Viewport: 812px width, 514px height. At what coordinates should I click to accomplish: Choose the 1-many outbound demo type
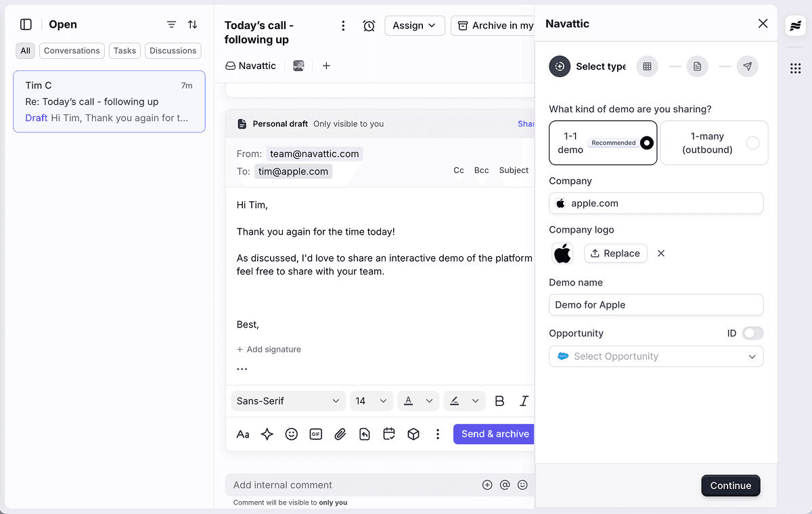(x=713, y=143)
